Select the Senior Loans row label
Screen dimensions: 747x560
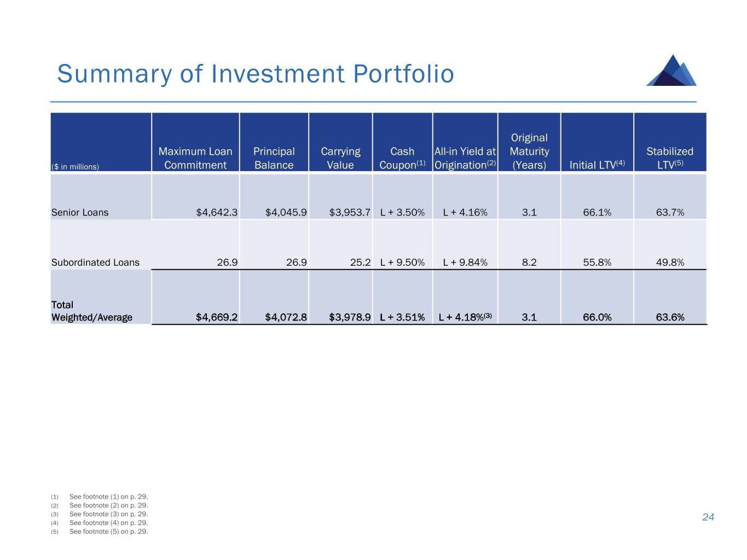(80, 212)
